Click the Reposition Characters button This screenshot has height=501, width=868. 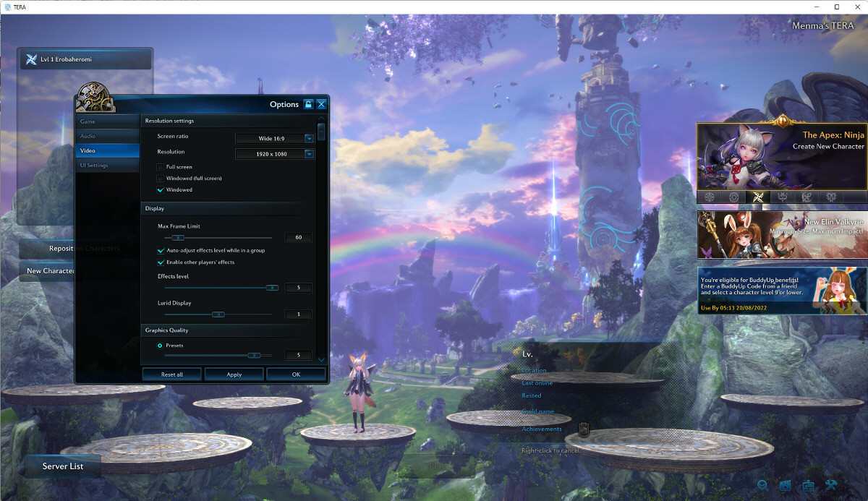click(x=48, y=249)
